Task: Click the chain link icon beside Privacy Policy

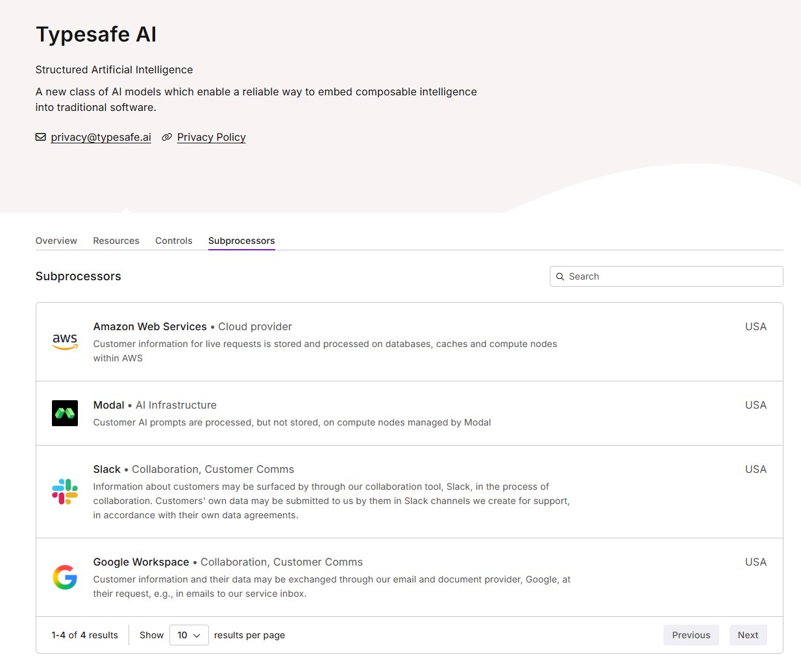Action: coord(167,137)
